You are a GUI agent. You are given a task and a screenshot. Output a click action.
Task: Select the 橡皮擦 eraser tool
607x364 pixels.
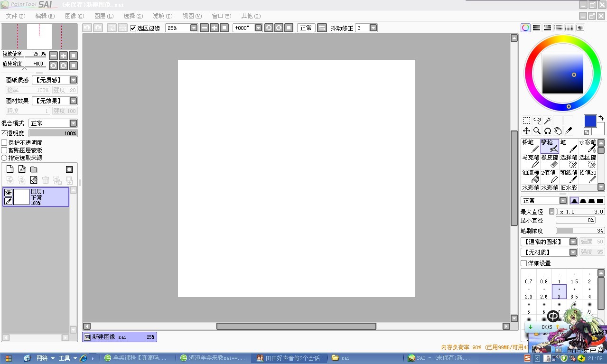pyautogui.click(x=550, y=161)
